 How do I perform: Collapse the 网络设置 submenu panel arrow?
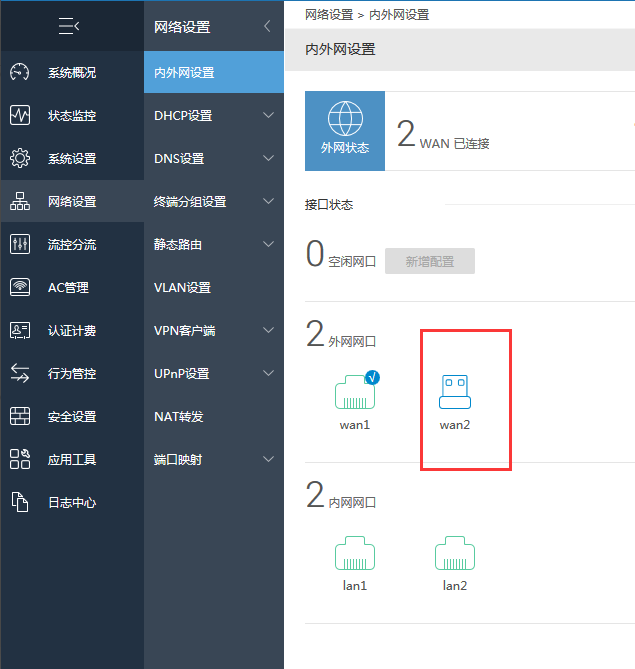pos(266,27)
